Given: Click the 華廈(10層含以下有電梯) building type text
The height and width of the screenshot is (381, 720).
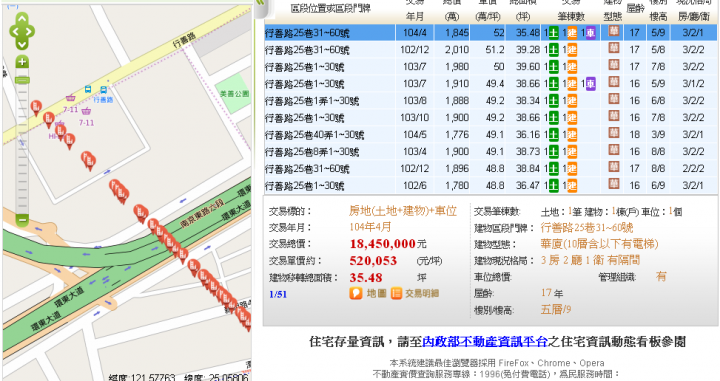Looking at the screenshot, I should click(x=599, y=244).
